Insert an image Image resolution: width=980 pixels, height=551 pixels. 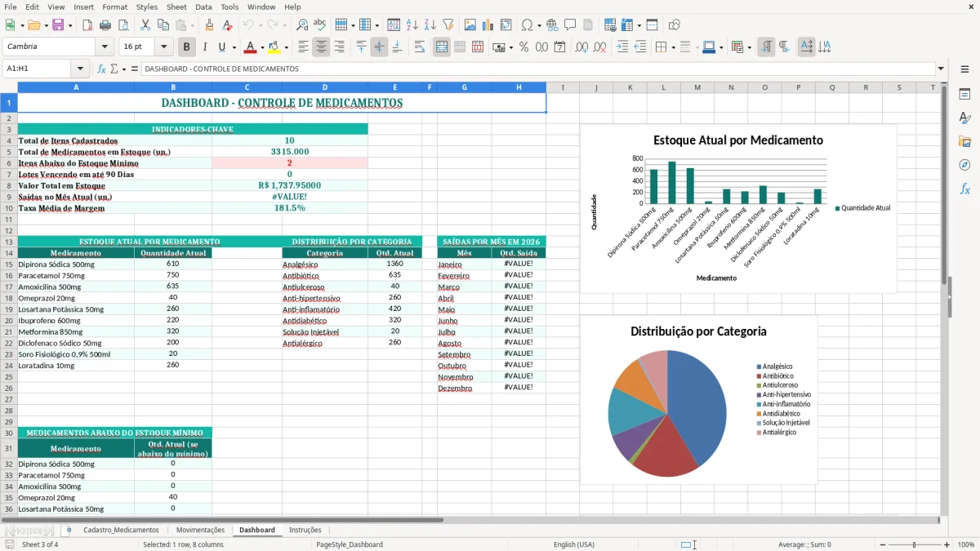470,25
